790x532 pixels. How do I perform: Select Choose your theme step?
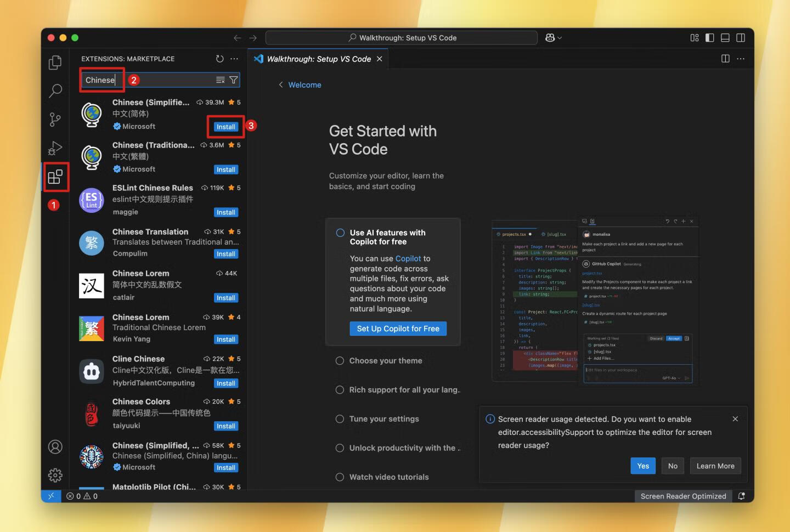[386, 360]
